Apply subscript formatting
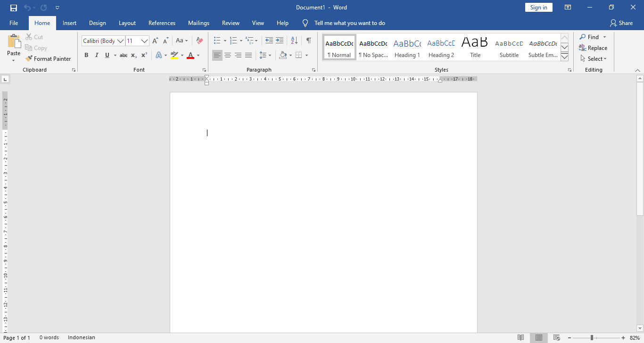644x343 pixels. pyautogui.click(x=133, y=55)
